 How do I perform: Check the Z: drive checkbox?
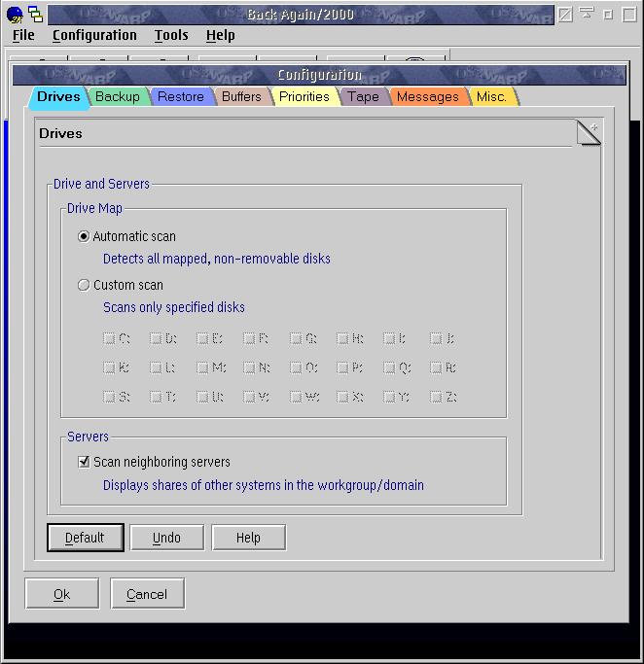436,397
